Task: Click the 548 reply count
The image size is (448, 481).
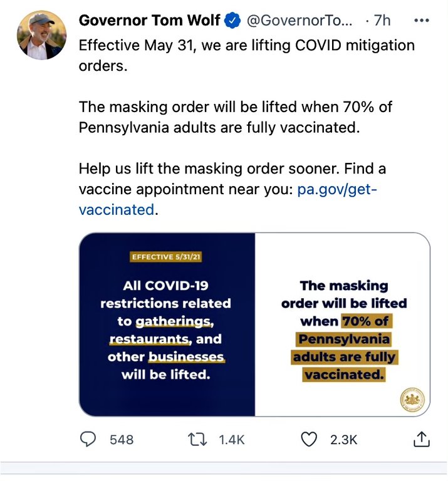Action: 122,440
